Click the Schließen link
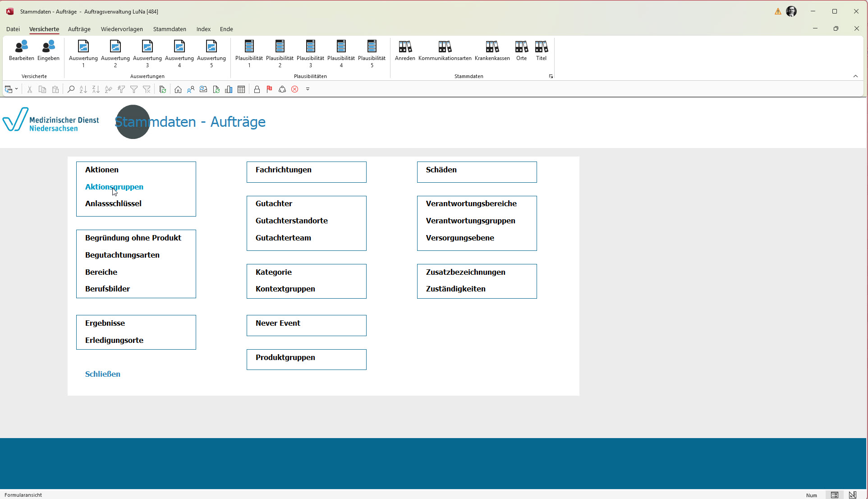Screen dimensions: 868x499 [102, 374]
